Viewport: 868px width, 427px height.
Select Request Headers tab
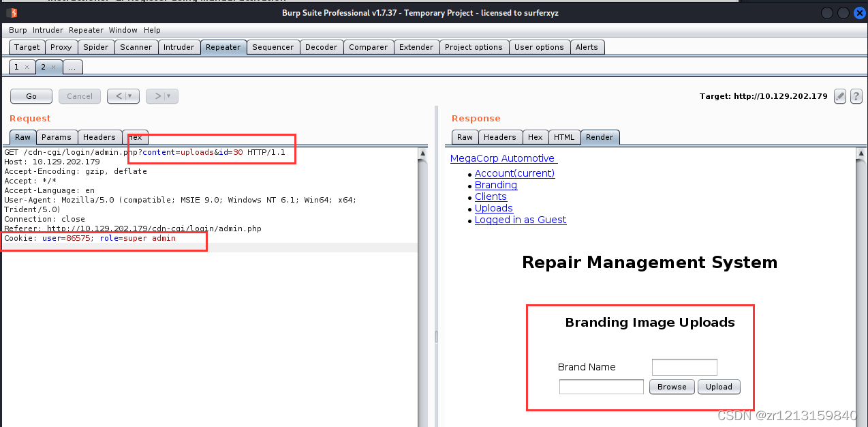99,137
